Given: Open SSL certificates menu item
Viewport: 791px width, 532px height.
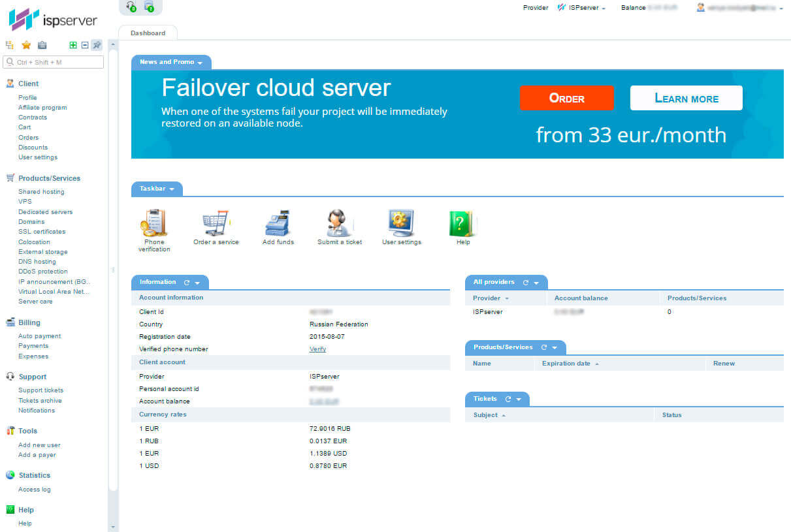Looking at the screenshot, I should click(x=42, y=232).
